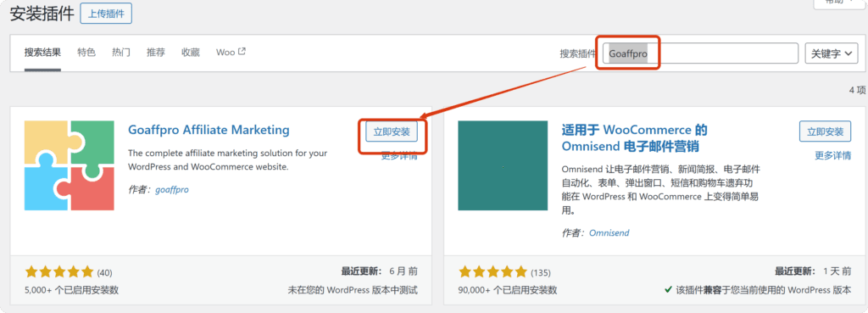
Task: Install the Omnisend WooCommerce plugin
Action: [x=826, y=131]
